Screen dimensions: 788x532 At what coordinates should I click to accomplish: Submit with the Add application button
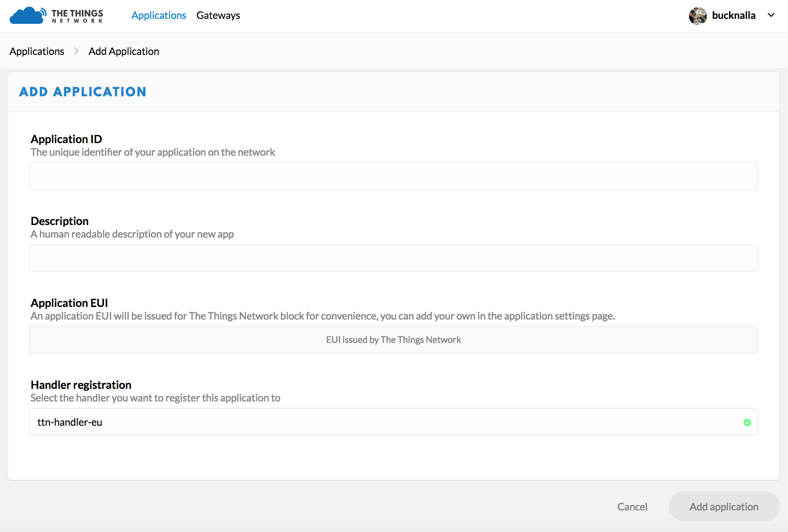(724, 507)
